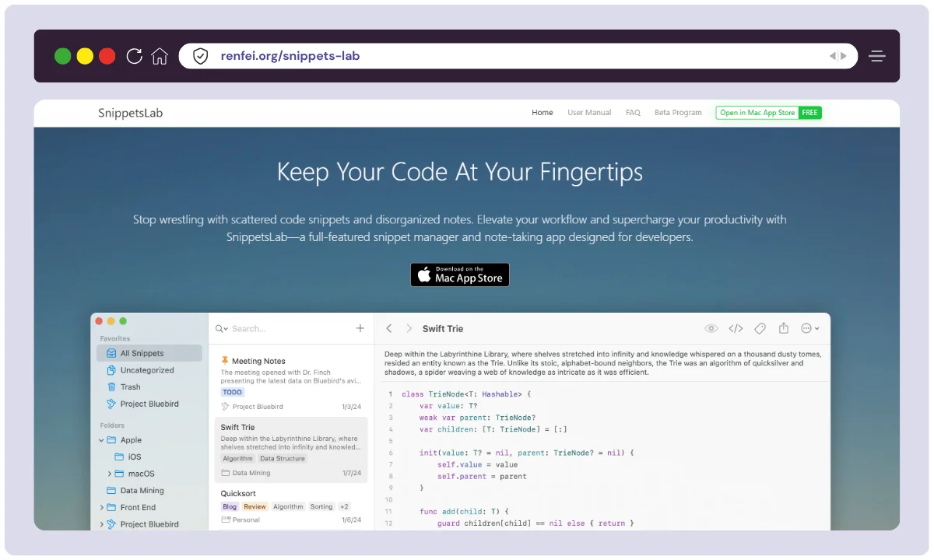Open the browser hamburger menu

click(877, 56)
